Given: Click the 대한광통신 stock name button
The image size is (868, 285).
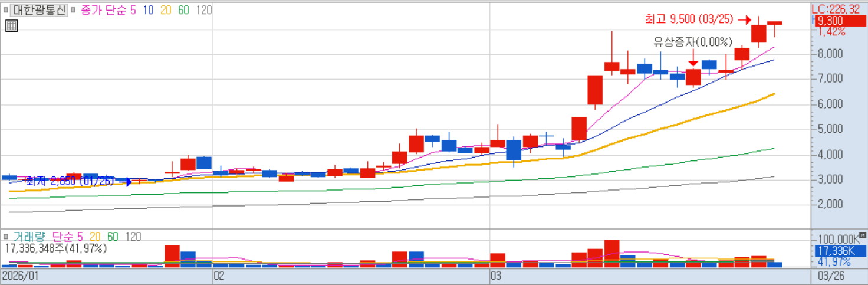Looking at the screenshot, I should [40, 10].
